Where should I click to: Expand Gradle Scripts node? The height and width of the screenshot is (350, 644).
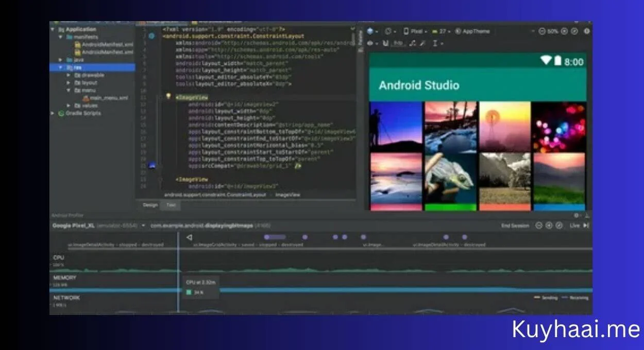tap(54, 113)
